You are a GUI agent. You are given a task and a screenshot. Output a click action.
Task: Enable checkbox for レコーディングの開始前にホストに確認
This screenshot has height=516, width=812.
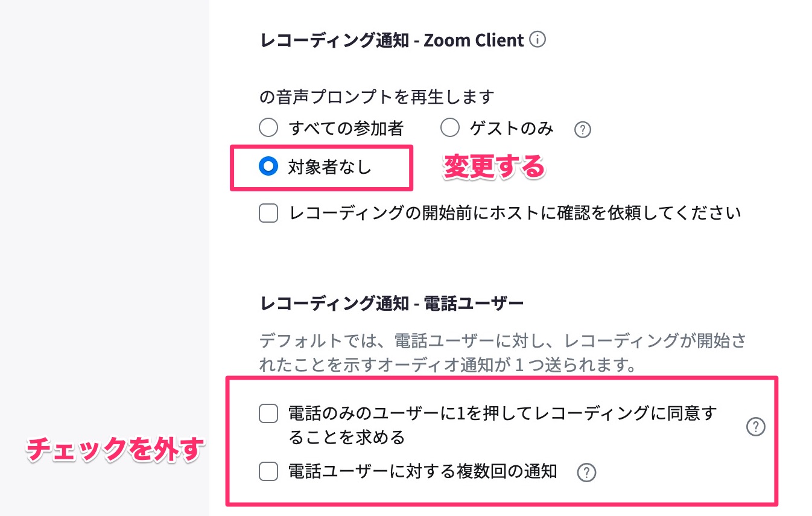[x=268, y=213]
